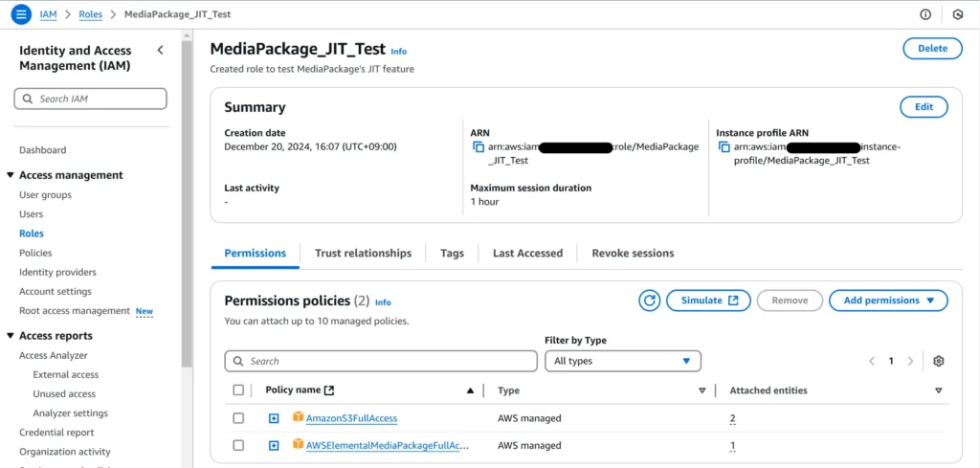Click the search magnifier in Search IAM

(28, 99)
